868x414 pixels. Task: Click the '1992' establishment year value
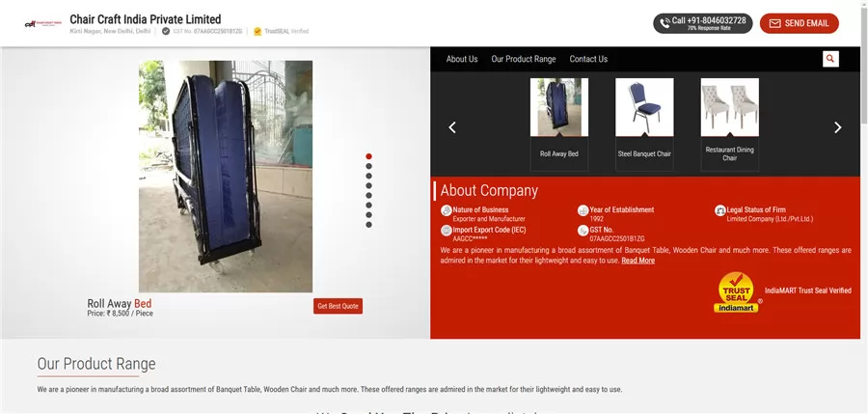pyautogui.click(x=596, y=219)
